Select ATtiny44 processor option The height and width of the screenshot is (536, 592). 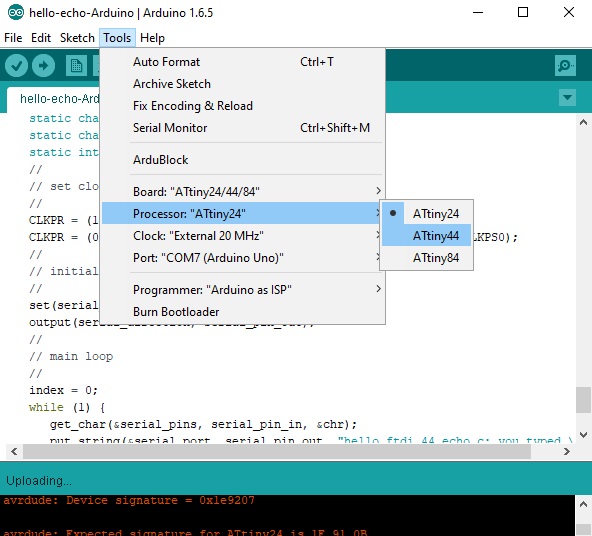coord(426,236)
